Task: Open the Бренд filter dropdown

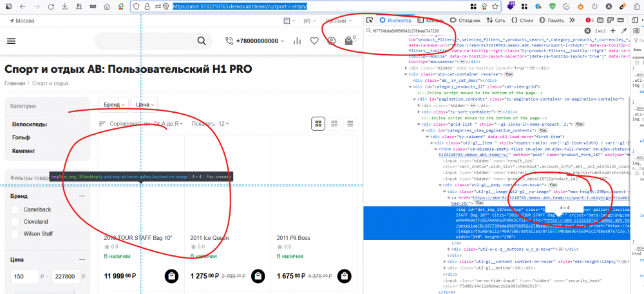Action: 113,104
